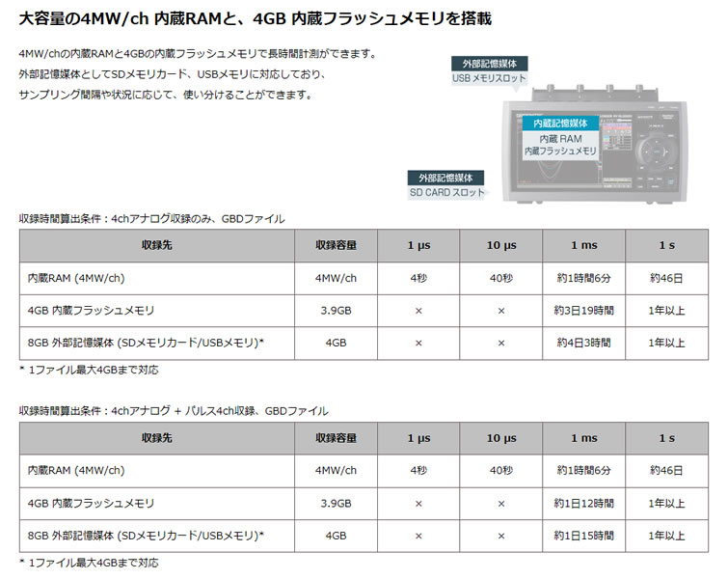
Task: Click the round navigation dial on the device photo
Action: (658, 152)
